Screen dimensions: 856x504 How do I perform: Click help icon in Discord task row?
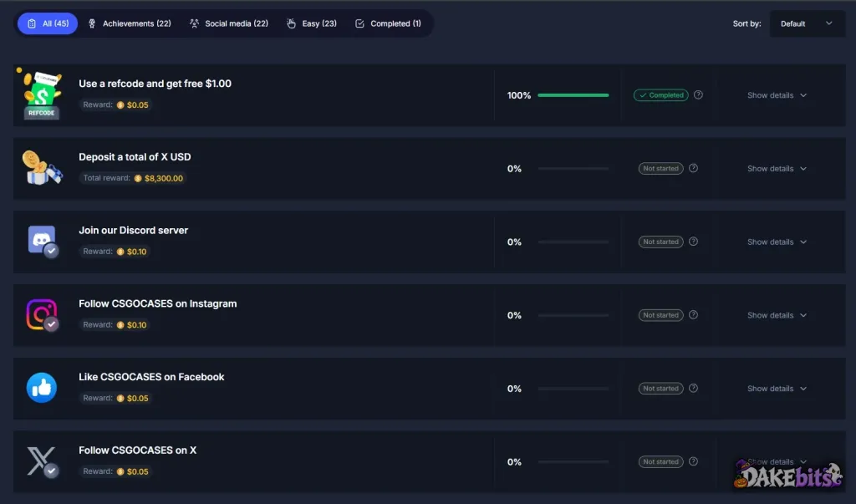pyautogui.click(x=693, y=242)
